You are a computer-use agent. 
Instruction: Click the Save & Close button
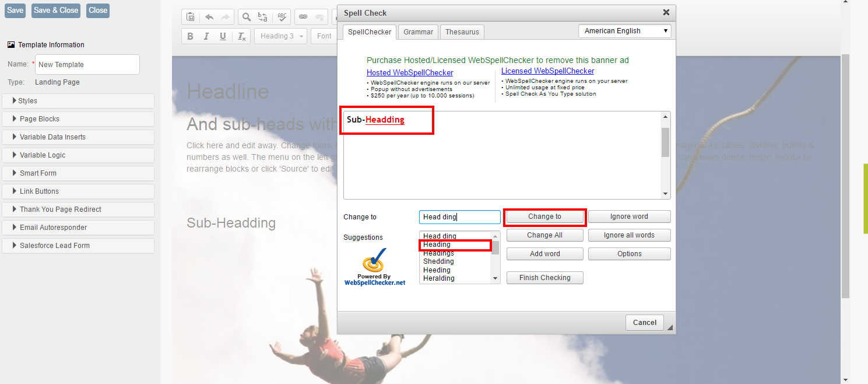pos(56,11)
